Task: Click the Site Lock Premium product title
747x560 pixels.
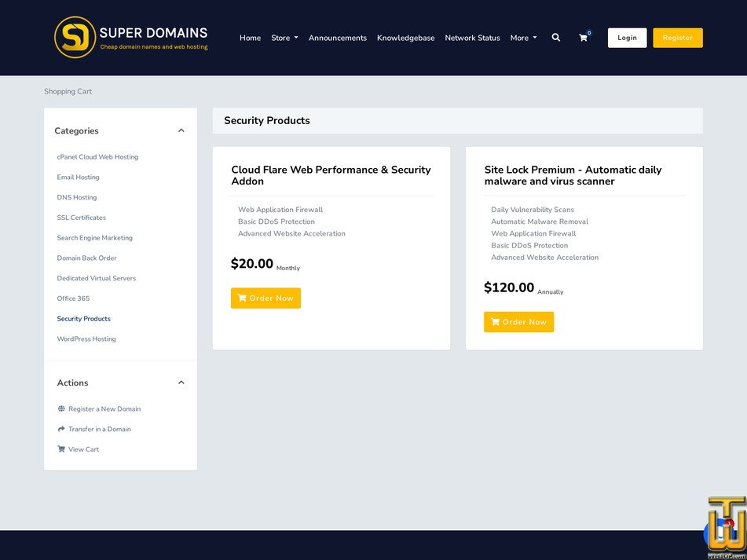Action: click(573, 175)
